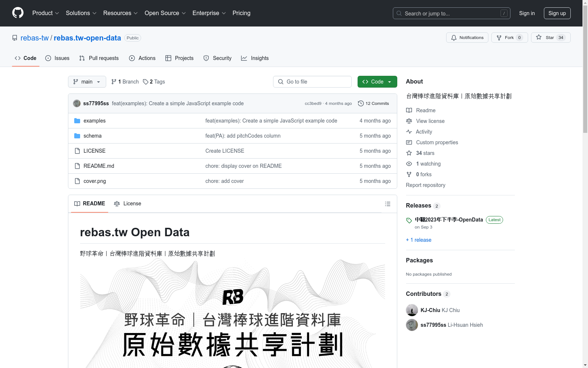Screen dimensions: 588x368
Task: Click the repository icon beside rebas-tw
Action: [15, 38]
